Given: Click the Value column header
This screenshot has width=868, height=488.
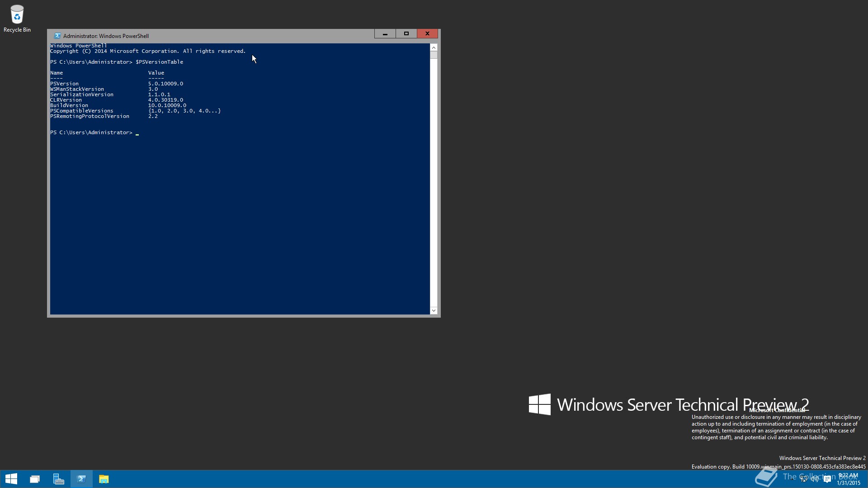Looking at the screenshot, I should pyautogui.click(x=156, y=73).
